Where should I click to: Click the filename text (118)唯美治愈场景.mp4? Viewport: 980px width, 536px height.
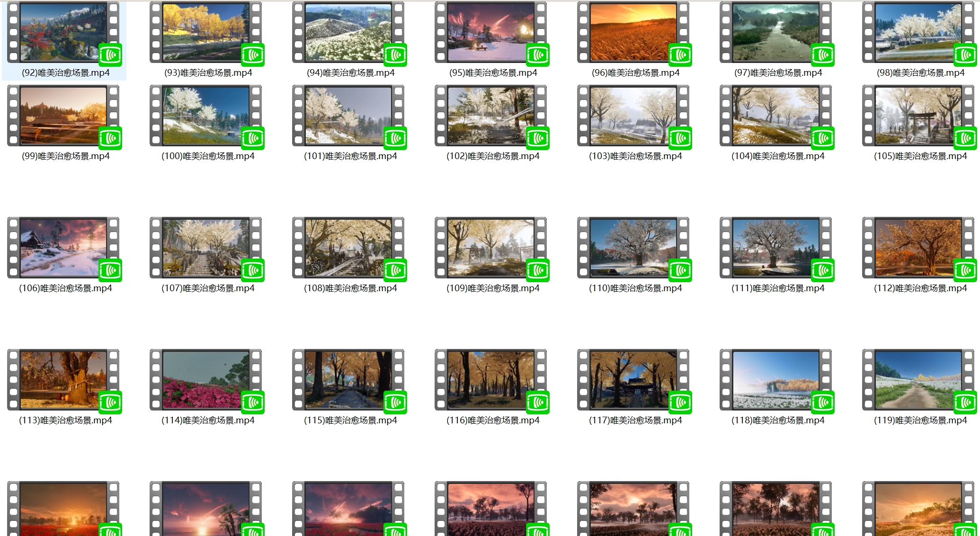tap(778, 420)
